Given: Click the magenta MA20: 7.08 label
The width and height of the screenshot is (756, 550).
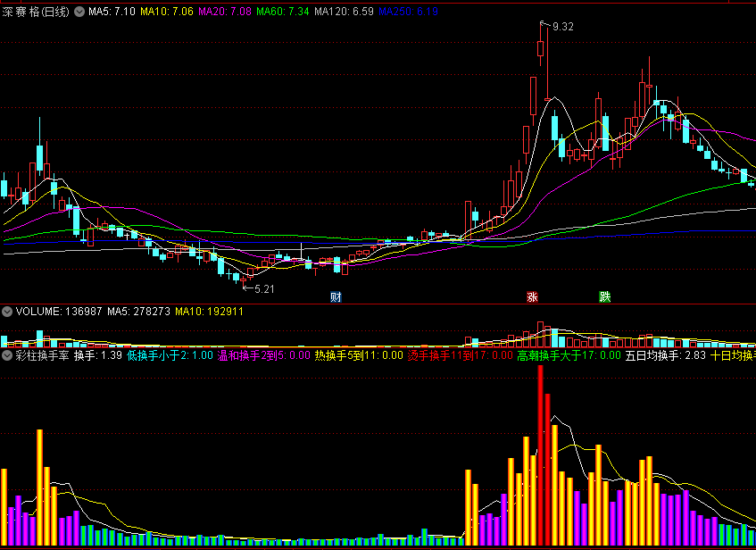Looking at the screenshot, I should click(x=225, y=12).
